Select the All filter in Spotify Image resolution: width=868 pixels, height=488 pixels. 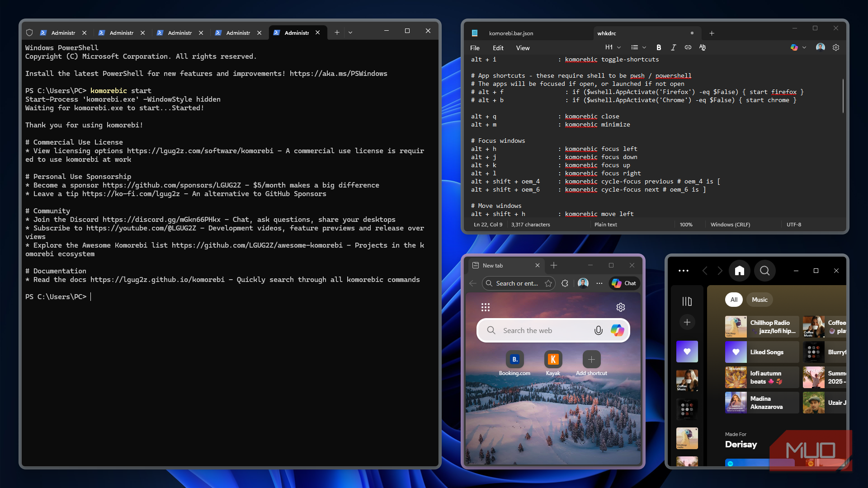click(x=734, y=300)
